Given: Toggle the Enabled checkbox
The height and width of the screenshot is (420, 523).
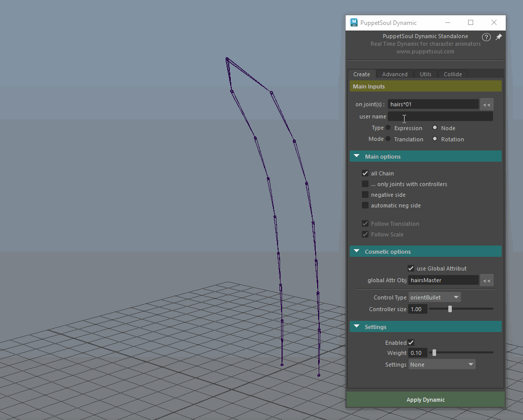Looking at the screenshot, I should [411, 342].
